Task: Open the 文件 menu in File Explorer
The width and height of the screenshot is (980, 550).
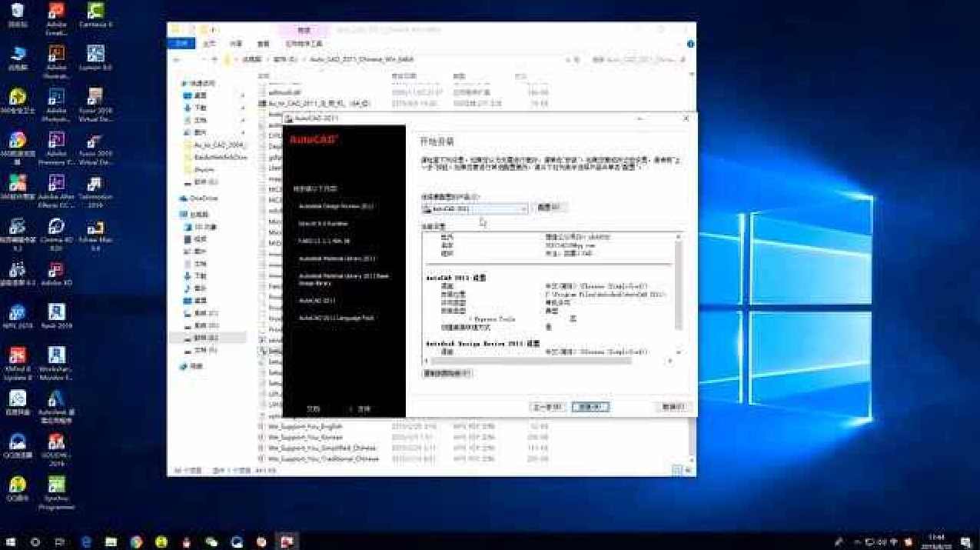Action: tap(180, 43)
